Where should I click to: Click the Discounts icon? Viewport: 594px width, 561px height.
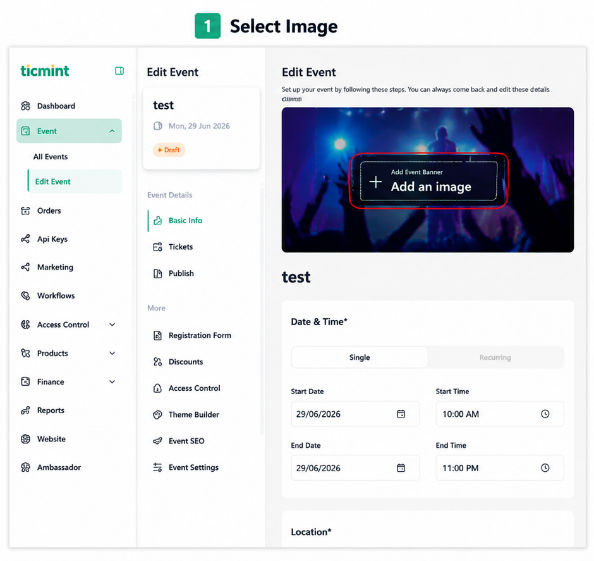(158, 362)
